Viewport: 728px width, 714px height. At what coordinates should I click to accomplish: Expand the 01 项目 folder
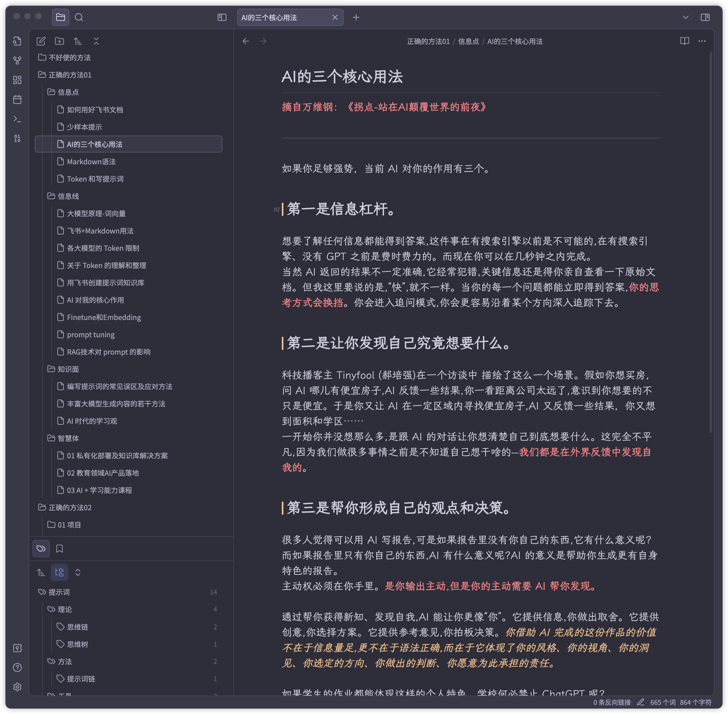tap(128, 525)
